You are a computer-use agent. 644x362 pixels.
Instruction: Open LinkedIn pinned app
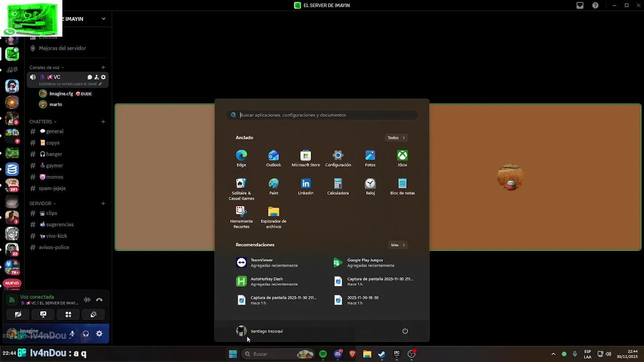306,186
